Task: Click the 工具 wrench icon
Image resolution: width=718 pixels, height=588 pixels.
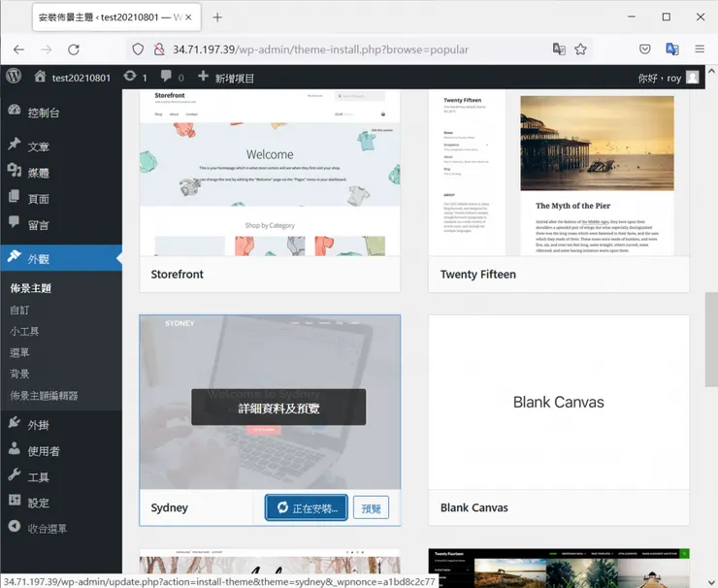Action: click(15, 474)
